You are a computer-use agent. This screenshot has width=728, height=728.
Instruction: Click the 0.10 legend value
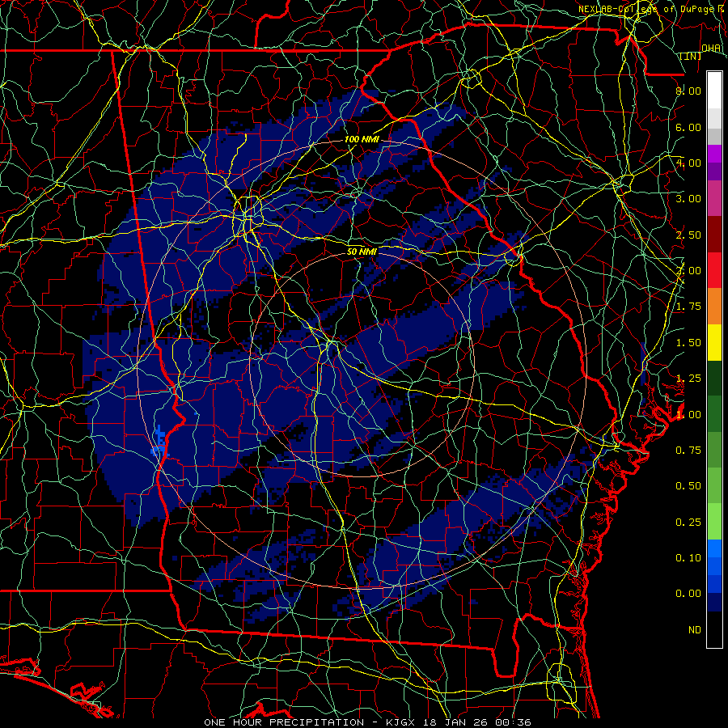pos(688,558)
